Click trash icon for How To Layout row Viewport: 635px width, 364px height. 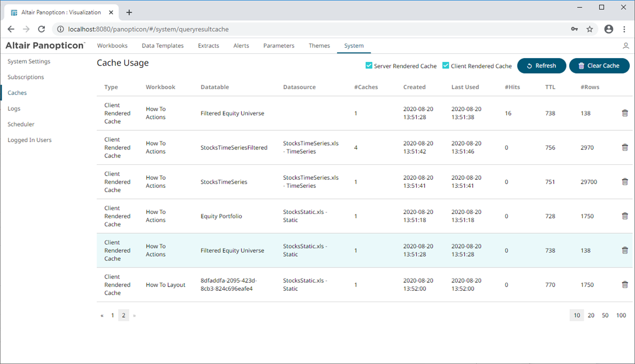(x=624, y=284)
